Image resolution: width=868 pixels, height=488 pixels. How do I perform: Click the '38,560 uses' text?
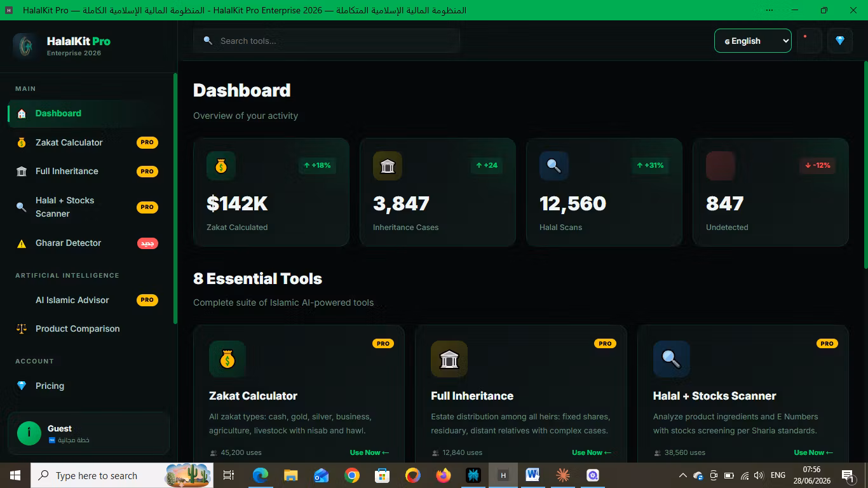tap(685, 453)
